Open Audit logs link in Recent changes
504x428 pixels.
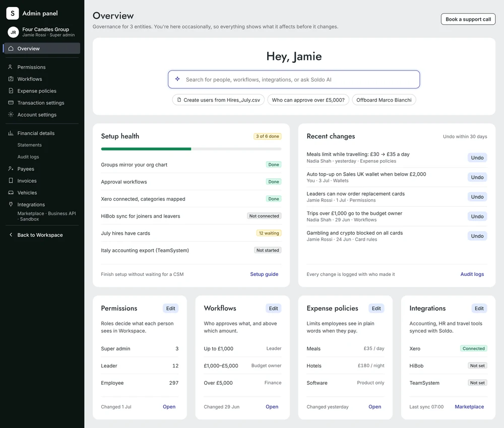[472, 274]
